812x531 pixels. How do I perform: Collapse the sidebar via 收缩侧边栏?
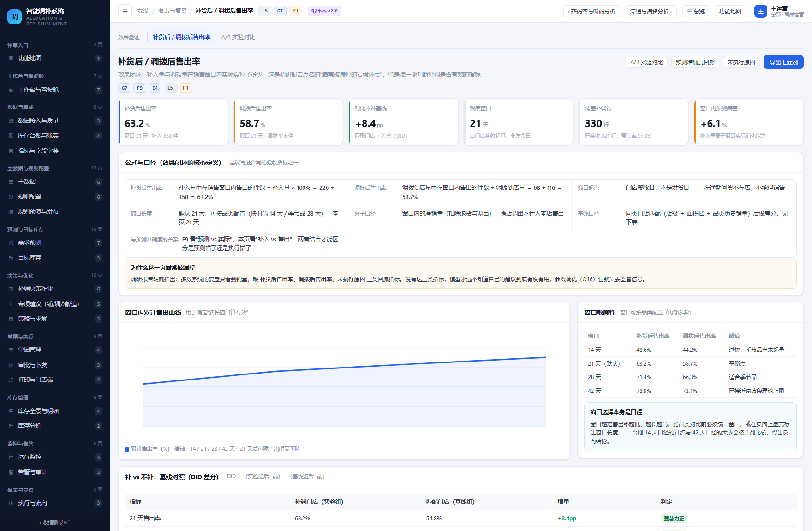[55, 523]
